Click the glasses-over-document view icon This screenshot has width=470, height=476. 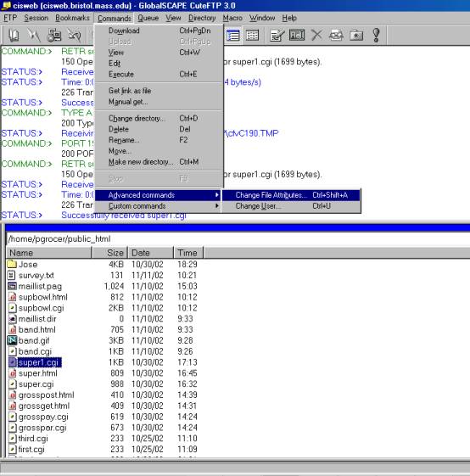(x=336, y=36)
